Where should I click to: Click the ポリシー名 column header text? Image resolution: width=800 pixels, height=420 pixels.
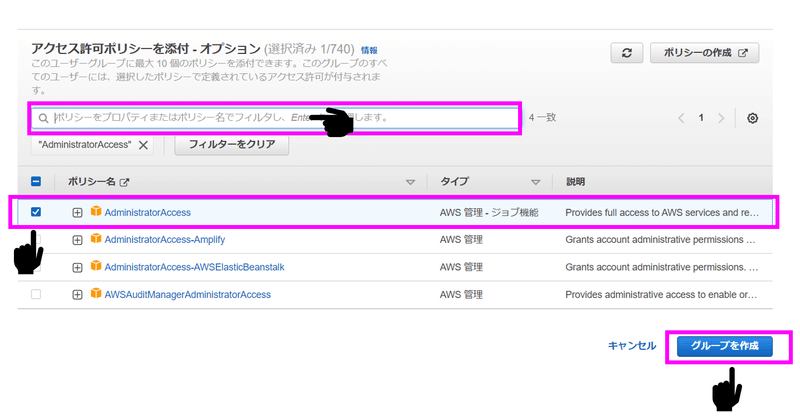[91, 181]
